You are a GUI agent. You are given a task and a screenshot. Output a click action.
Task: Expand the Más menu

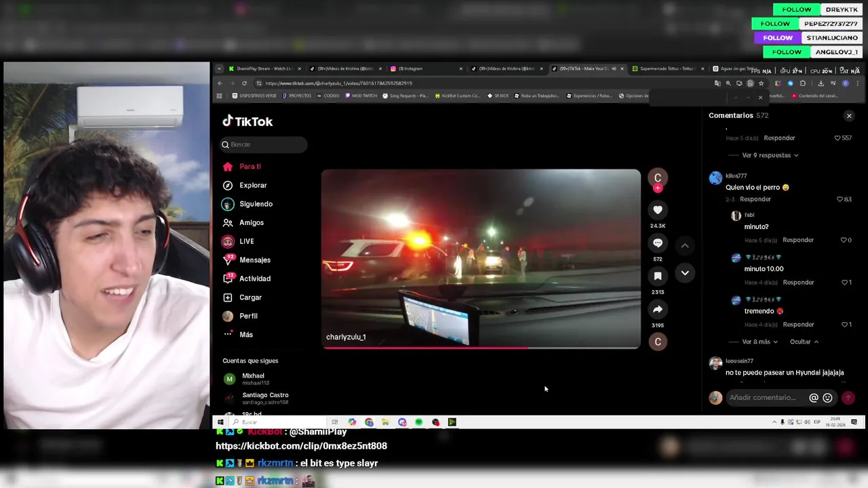(238, 335)
